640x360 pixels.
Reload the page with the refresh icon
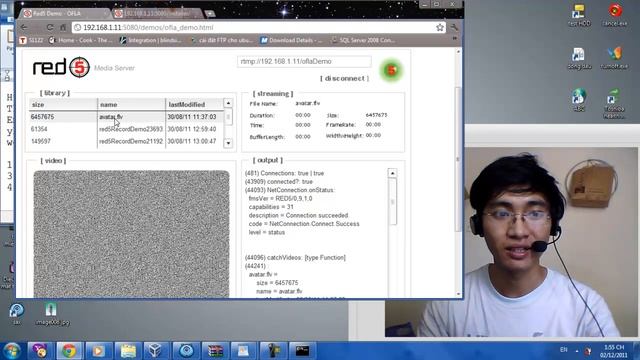tap(50, 27)
